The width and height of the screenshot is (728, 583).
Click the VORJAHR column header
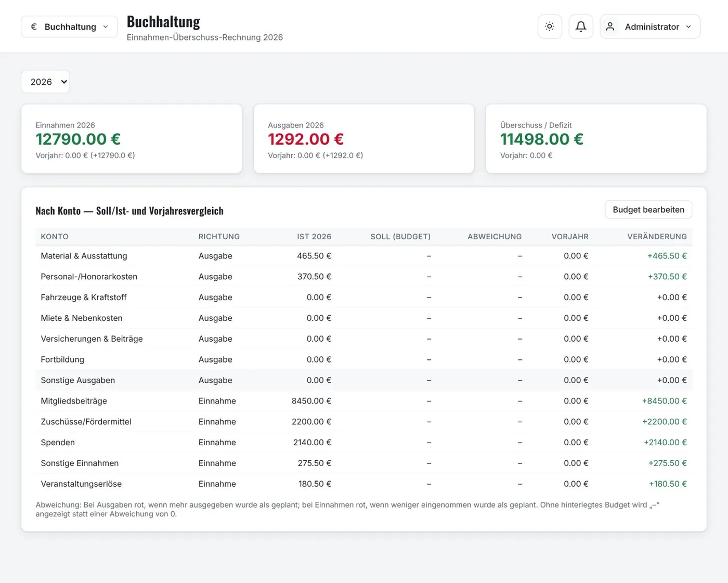point(570,237)
